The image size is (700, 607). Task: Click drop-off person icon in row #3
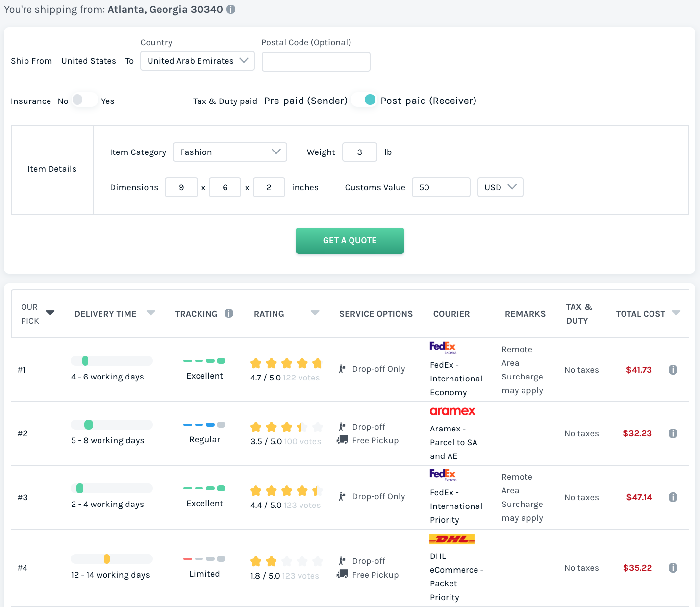pos(342,496)
